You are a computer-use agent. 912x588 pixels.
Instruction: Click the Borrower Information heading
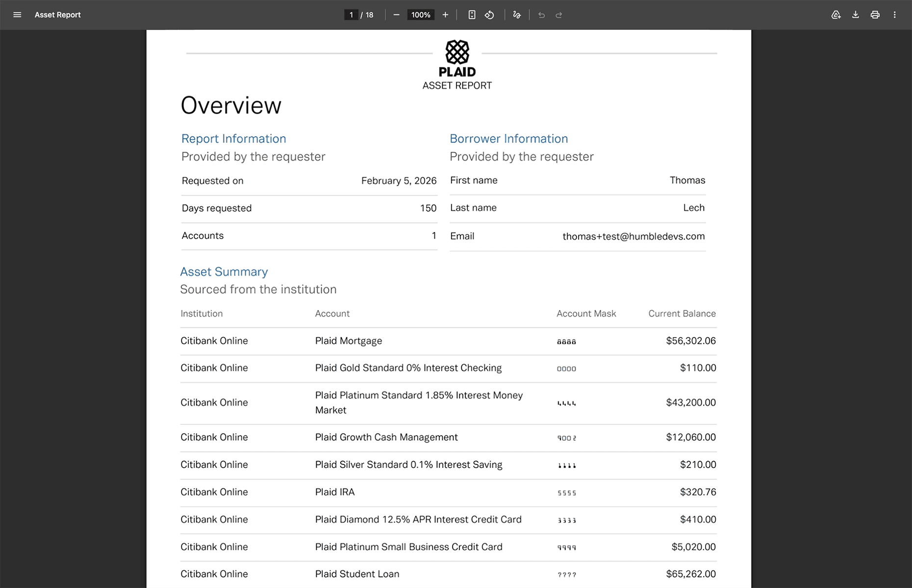pyautogui.click(x=508, y=139)
